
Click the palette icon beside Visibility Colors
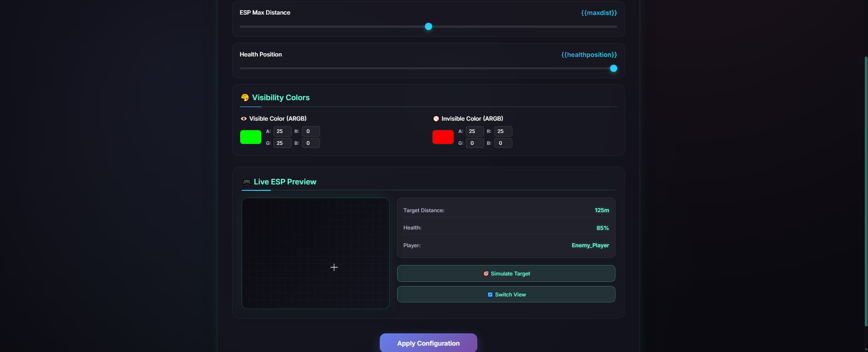[245, 97]
